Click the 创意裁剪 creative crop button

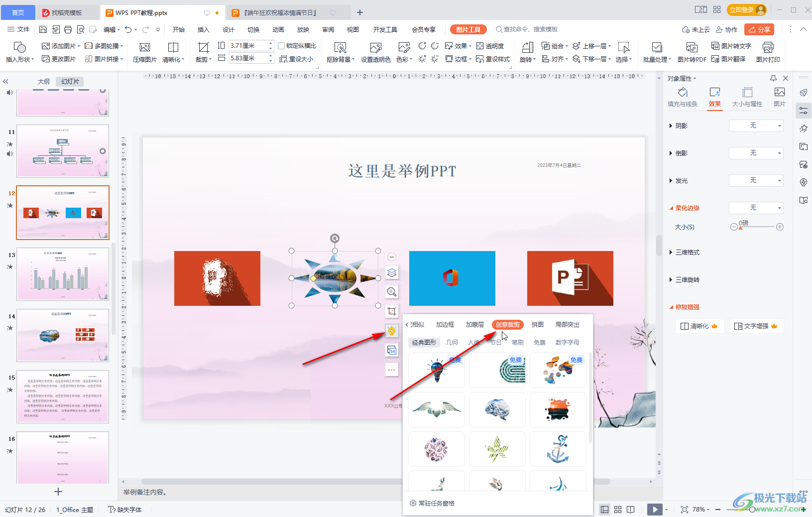[507, 325]
